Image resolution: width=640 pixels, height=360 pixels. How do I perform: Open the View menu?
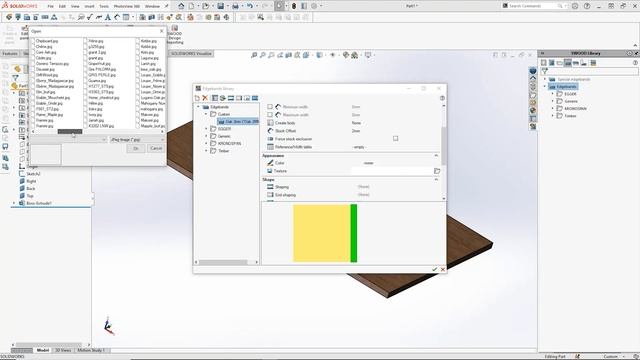(x=75, y=6)
